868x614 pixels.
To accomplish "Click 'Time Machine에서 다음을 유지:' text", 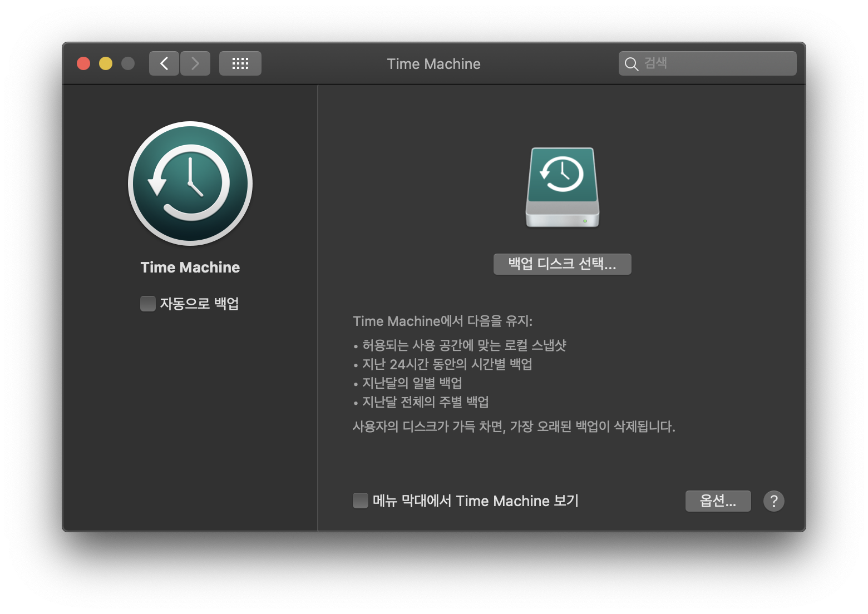I will (443, 321).
